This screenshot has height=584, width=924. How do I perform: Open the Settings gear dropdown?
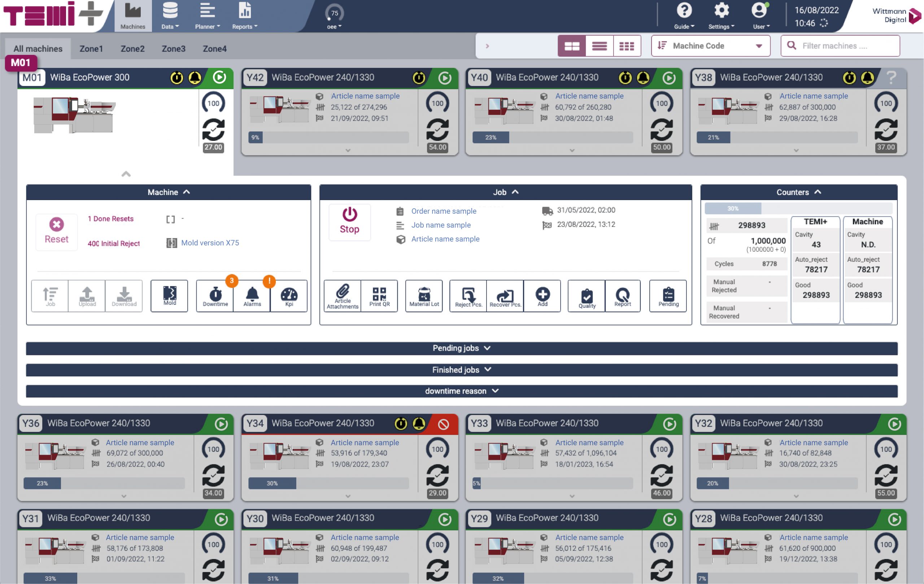coord(721,16)
